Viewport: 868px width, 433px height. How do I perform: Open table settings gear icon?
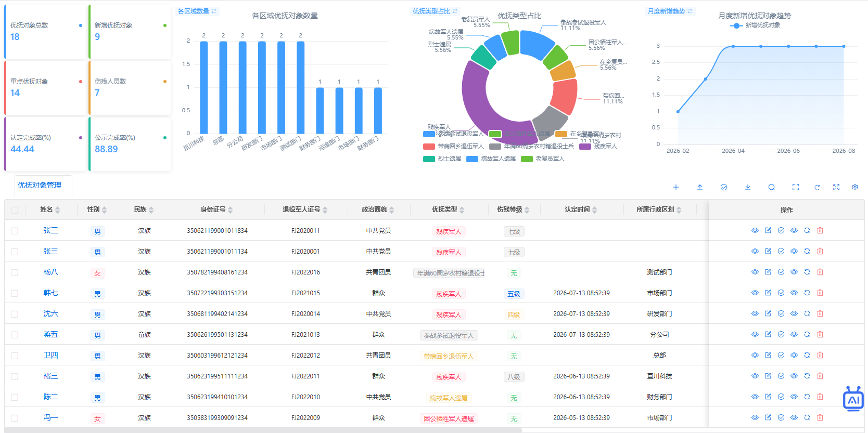855,187
